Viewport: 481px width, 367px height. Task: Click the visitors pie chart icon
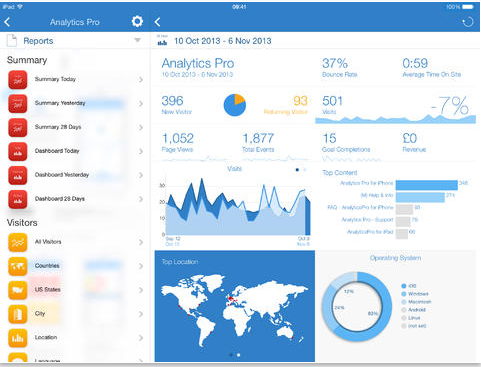pyautogui.click(x=235, y=105)
